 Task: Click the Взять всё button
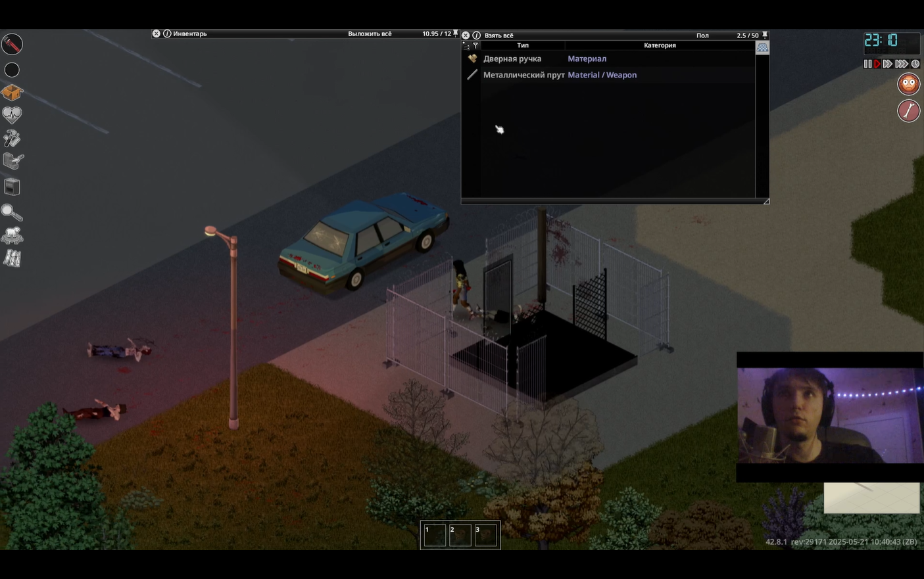498,35
